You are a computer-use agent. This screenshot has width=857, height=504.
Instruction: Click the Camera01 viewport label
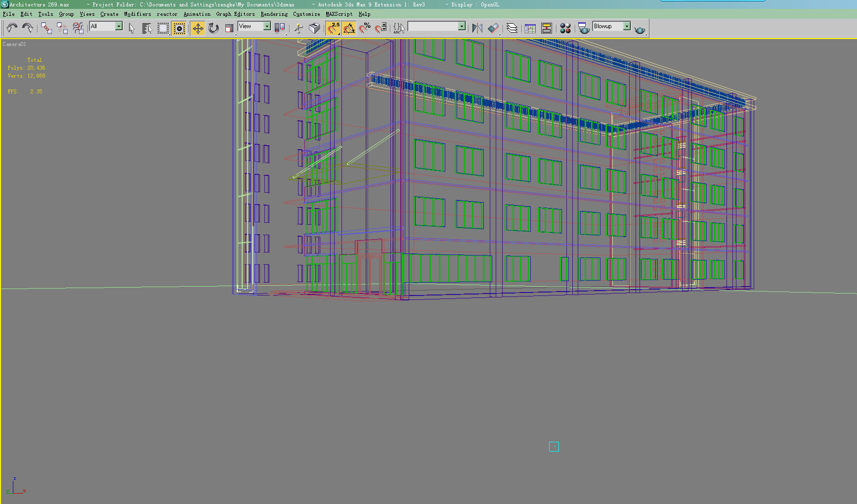coord(14,44)
